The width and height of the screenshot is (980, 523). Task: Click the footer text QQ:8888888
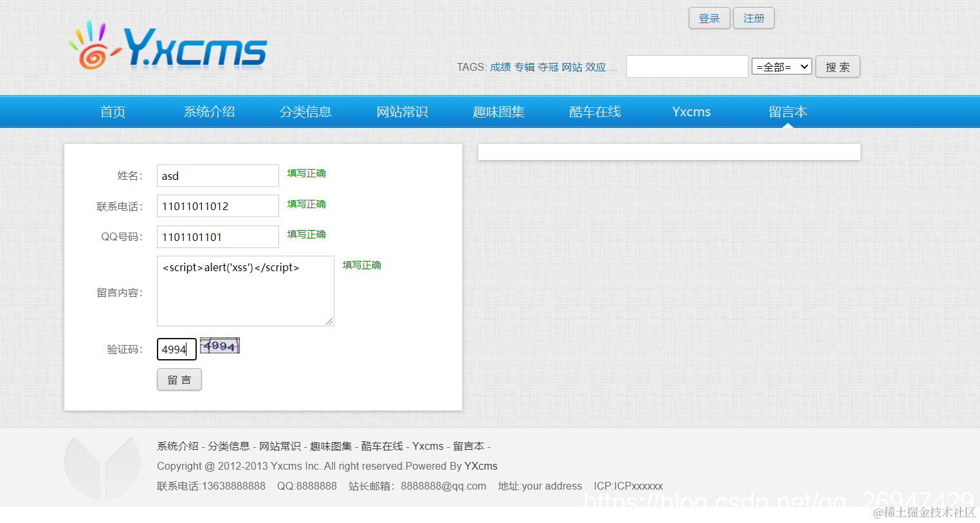pyautogui.click(x=307, y=486)
